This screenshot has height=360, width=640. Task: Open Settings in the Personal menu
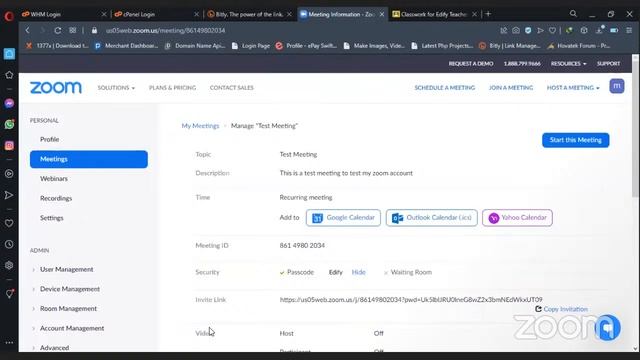pyautogui.click(x=51, y=218)
